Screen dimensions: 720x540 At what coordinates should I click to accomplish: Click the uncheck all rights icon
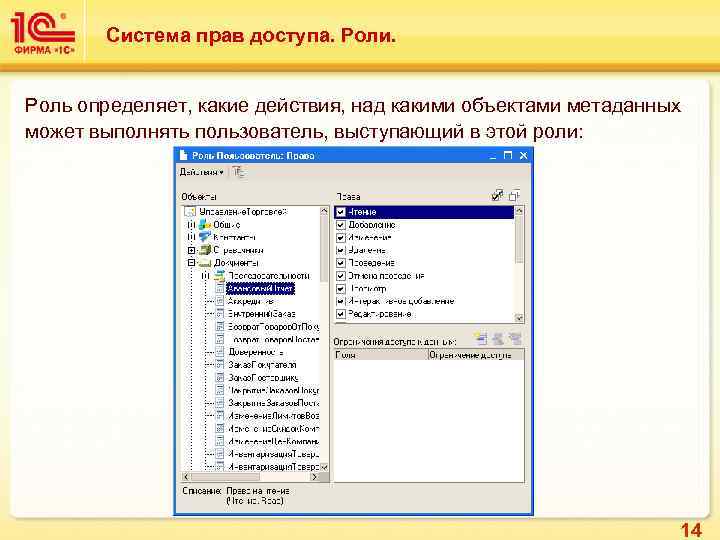514,195
